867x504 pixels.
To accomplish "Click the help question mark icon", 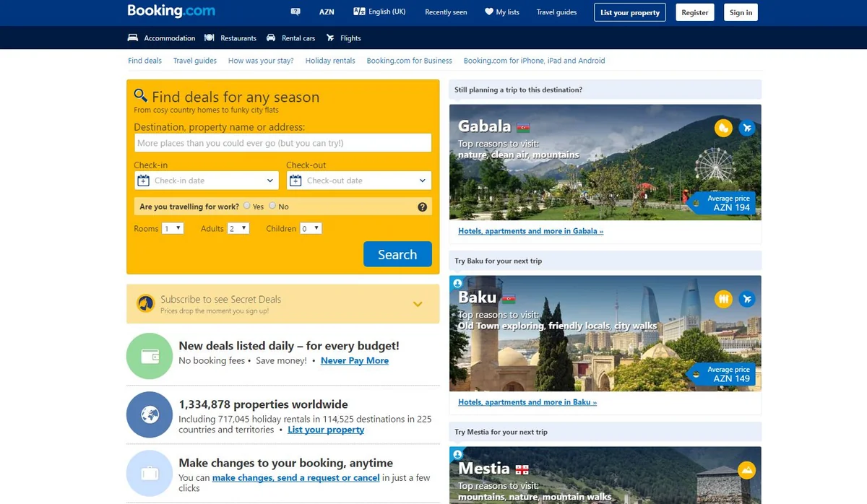I will (x=422, y=207).
